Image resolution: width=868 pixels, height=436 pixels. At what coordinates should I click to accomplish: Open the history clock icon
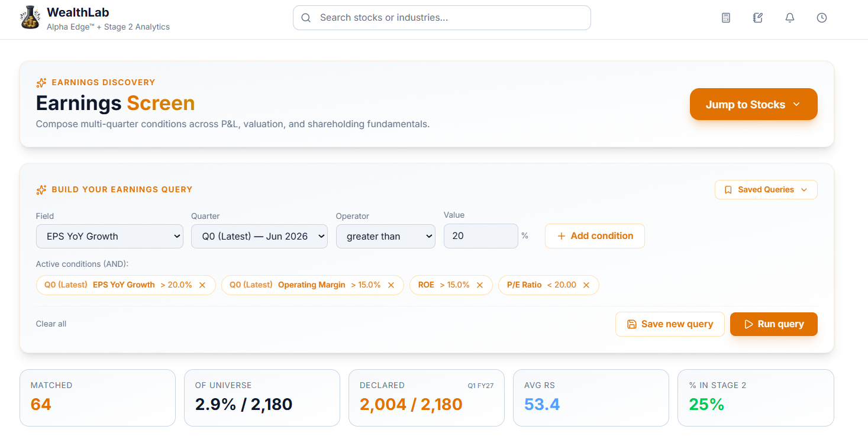(x=822, y=18)
